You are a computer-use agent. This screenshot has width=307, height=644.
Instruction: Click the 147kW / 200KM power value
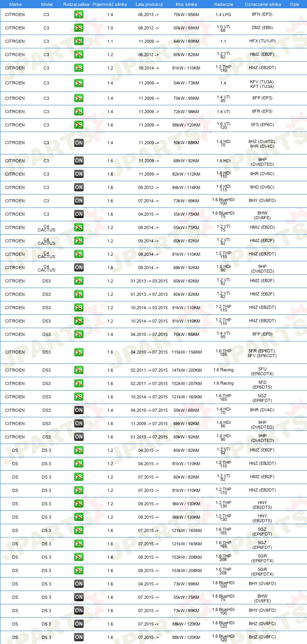pyautogui.click(x=186, y=370)
